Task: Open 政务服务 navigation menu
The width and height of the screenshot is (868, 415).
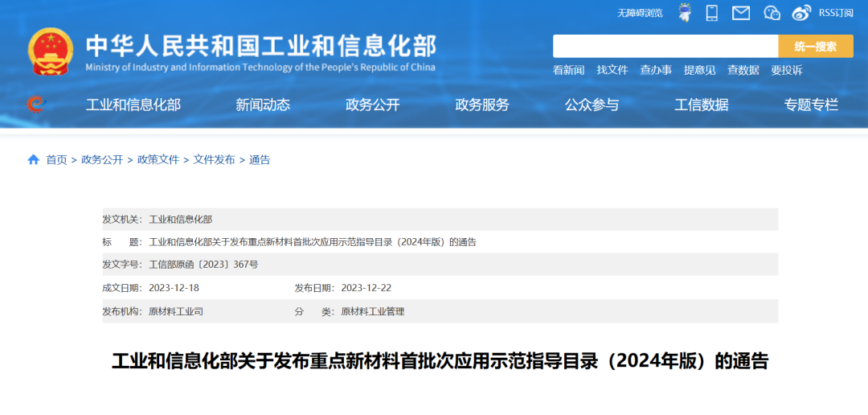Action: [x=482, y=105]
